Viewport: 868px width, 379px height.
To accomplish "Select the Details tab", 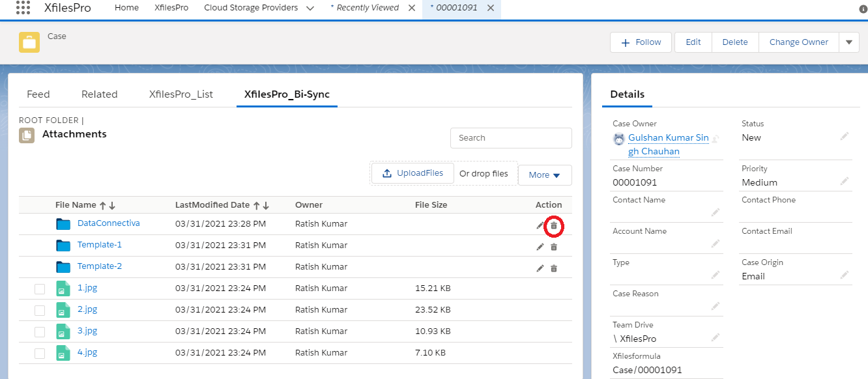I will [628, 94].
